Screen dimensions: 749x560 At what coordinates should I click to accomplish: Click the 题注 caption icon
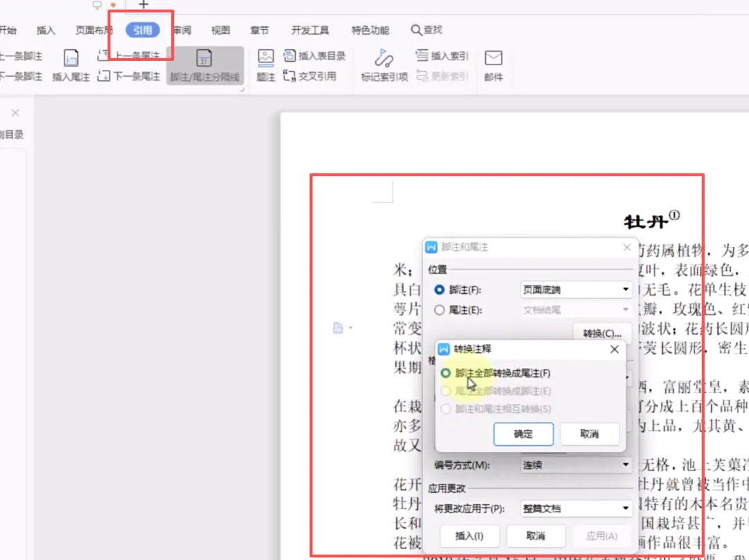[x=266, y=58]
